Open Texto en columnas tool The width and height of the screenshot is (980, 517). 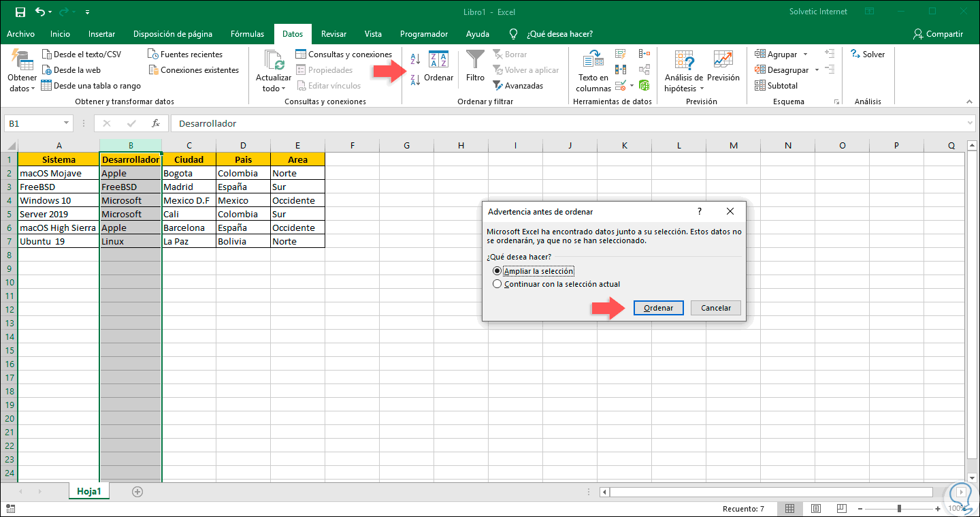[x=593, y=71]
